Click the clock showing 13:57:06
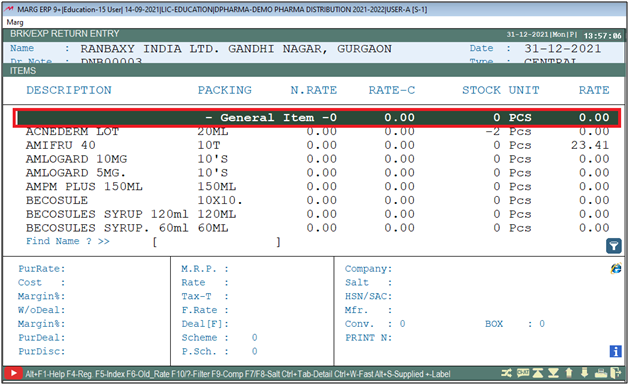 pos(602,36)
